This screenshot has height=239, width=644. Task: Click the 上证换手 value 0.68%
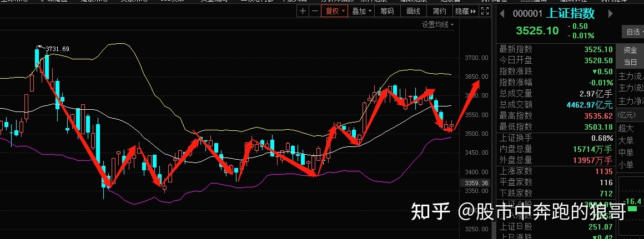point(602,138)
